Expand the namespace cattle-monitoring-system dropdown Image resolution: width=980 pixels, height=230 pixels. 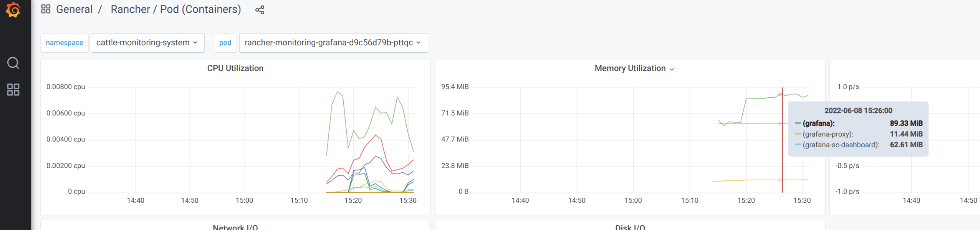pyautogui.click(x=147, y=43)
